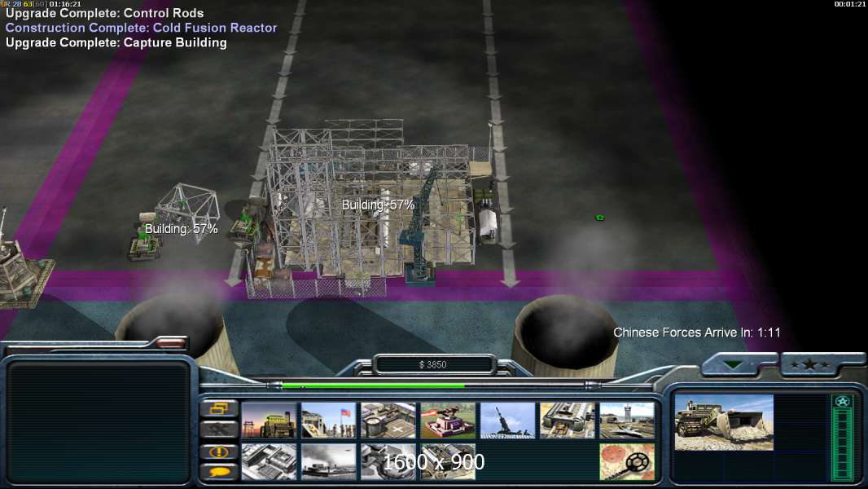Click the selected dozer portrait

click(724, 422)
